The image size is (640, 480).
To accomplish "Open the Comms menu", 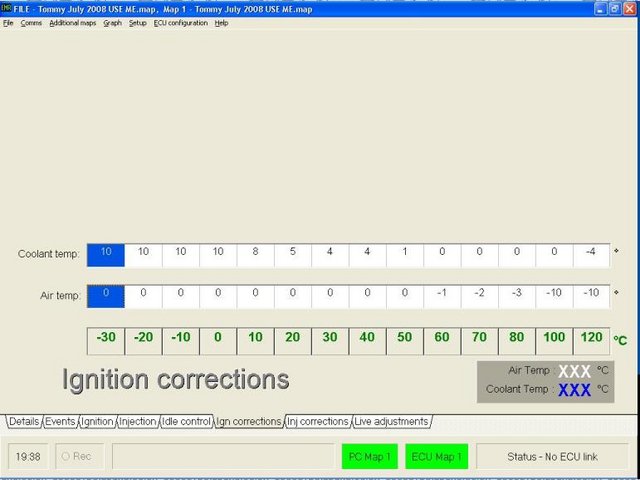I will (31, 23).
